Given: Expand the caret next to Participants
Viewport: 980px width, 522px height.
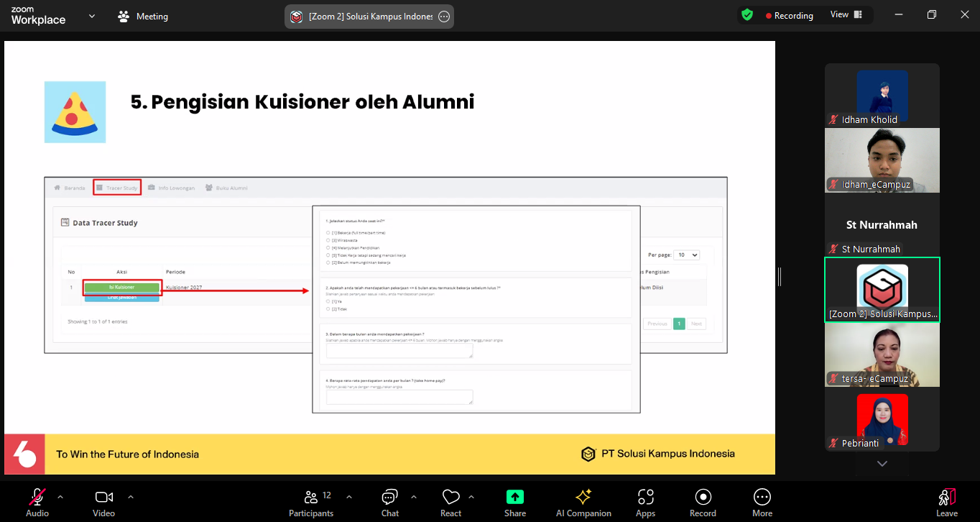Looking at the screenshot, I should point(349,497).
